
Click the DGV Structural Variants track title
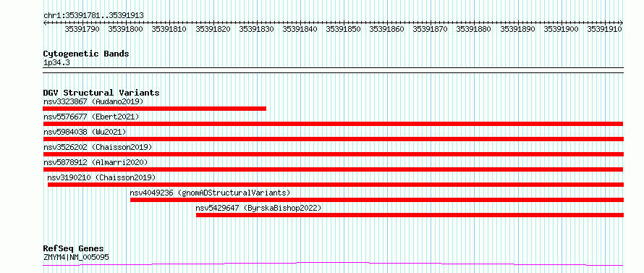[x=101, y=93]
